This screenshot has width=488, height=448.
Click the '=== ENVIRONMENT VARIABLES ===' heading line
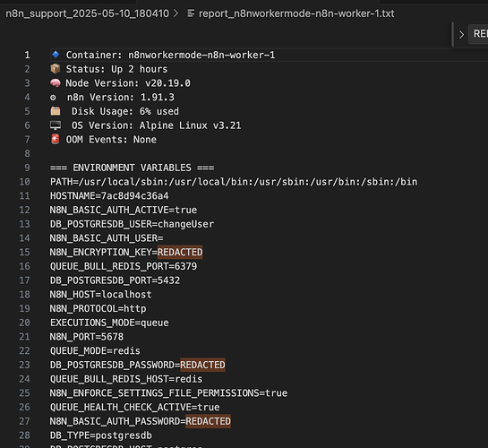132,168
